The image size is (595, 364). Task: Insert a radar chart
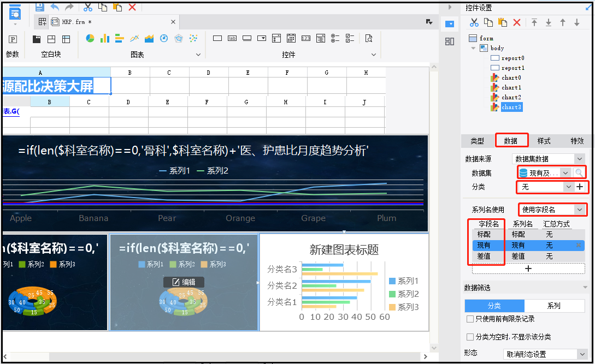tap(179, 38)
